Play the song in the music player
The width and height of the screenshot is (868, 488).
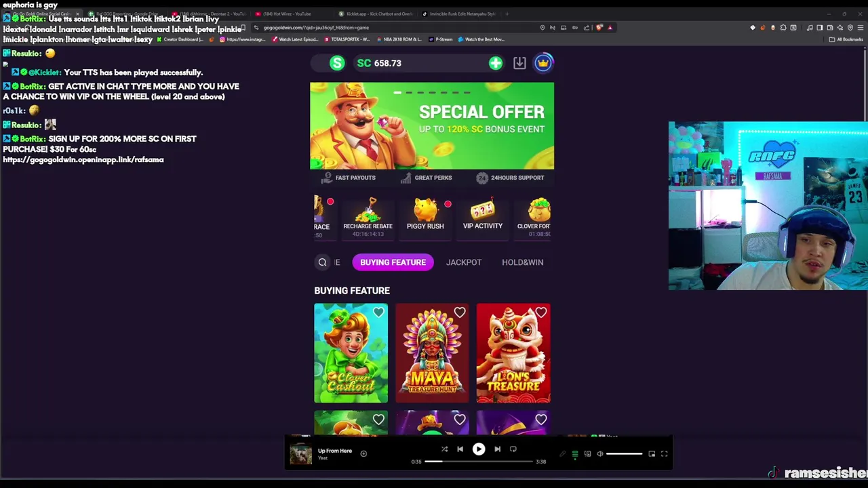tap(479, 449)
